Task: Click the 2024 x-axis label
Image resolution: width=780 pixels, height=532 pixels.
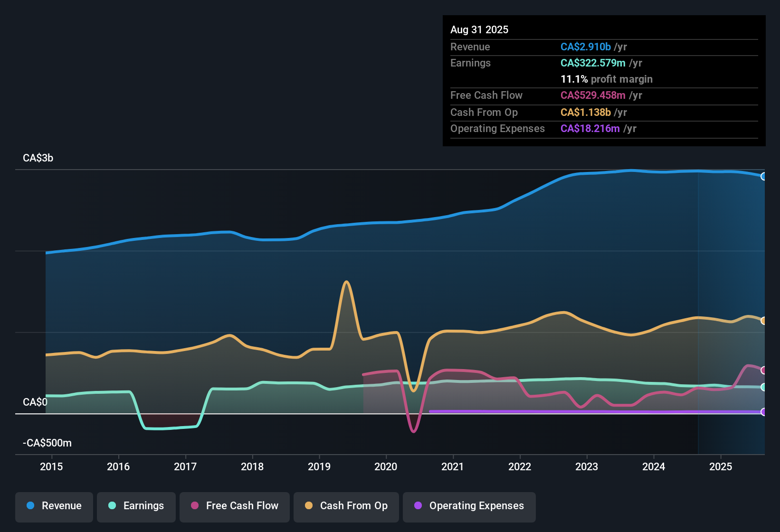Action: pyautogui.click(x=654, y=466)
